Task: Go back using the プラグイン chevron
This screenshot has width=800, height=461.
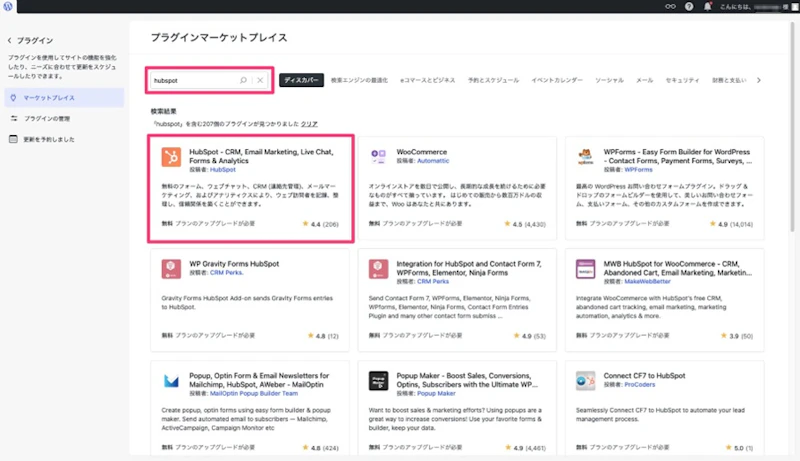Action: [10, 40]
